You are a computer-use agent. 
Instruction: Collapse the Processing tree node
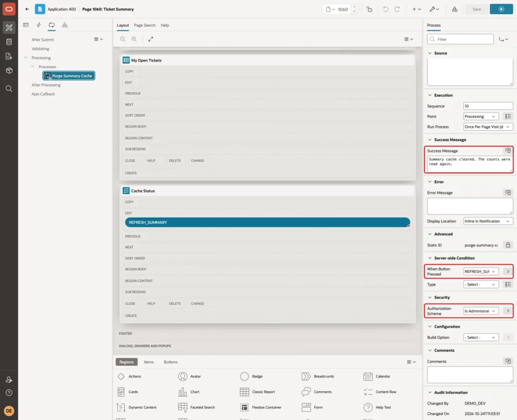click(26, 58)
